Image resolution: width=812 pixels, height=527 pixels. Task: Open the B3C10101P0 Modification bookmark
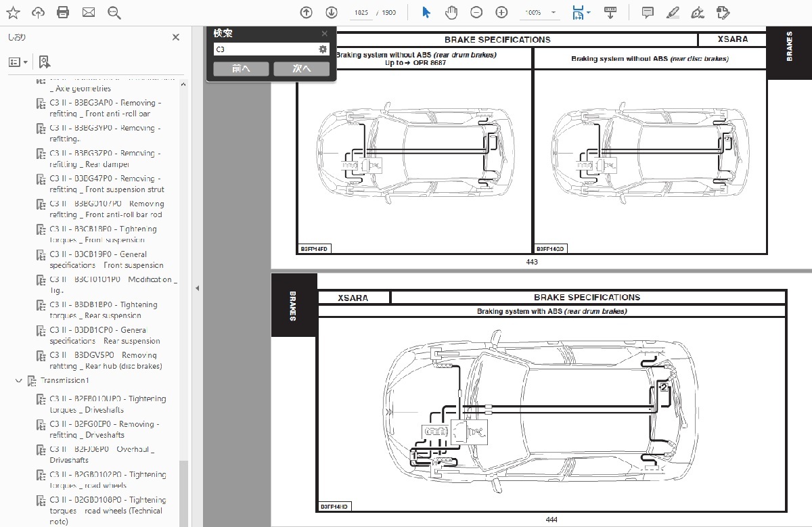[113, 285]
